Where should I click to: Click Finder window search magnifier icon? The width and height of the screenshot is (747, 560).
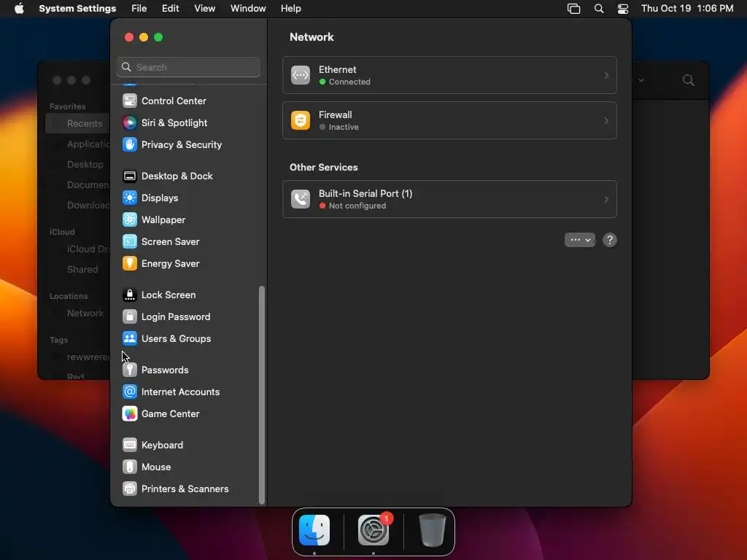(689, 80)
